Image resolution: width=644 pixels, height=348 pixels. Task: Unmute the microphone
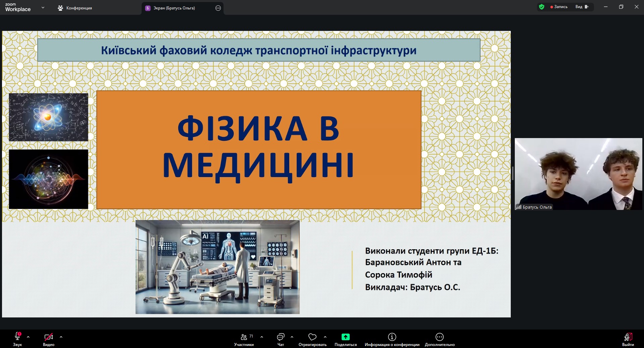(x=17, y=336)
